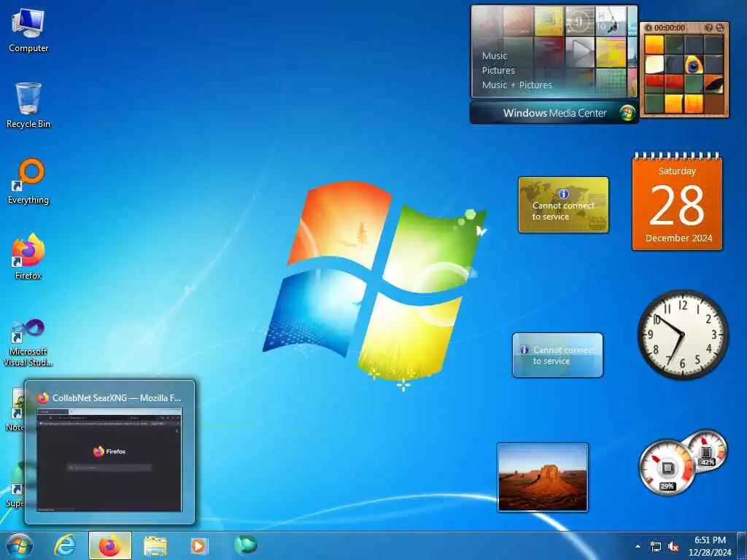This screenshot has width=747, height=560.
Task: Click the gold Cannot connect to service gadget
Action: 564,205
